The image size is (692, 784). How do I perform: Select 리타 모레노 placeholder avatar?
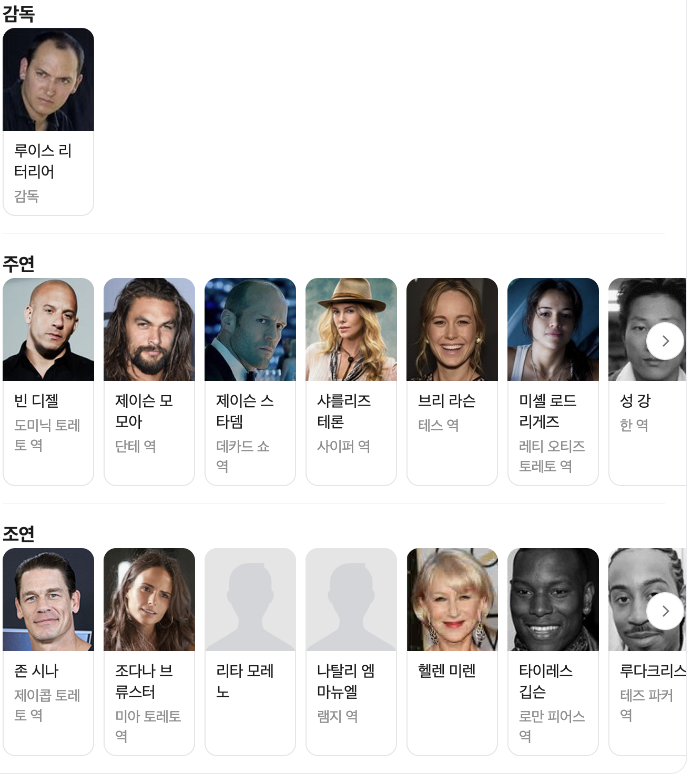coord(250,600)
